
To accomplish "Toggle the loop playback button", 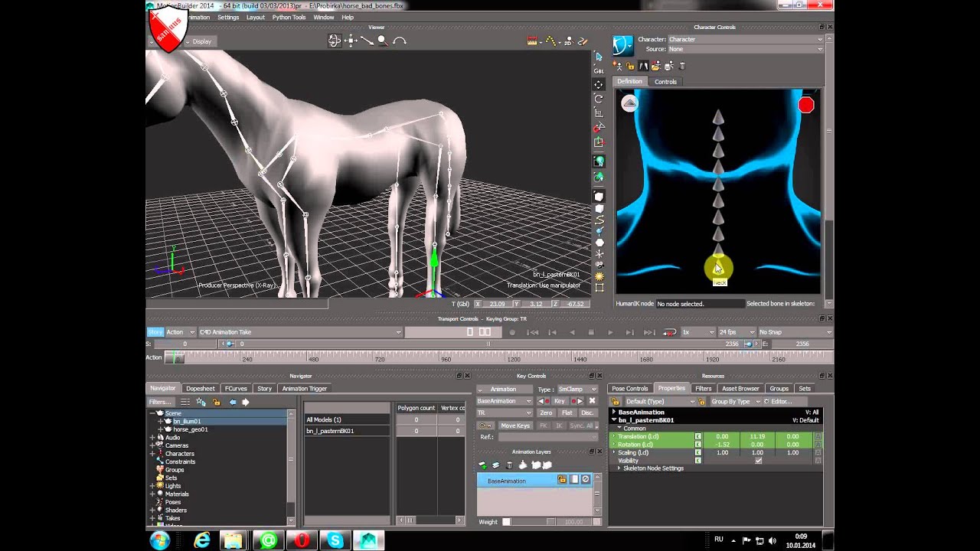I will [669, 332].
